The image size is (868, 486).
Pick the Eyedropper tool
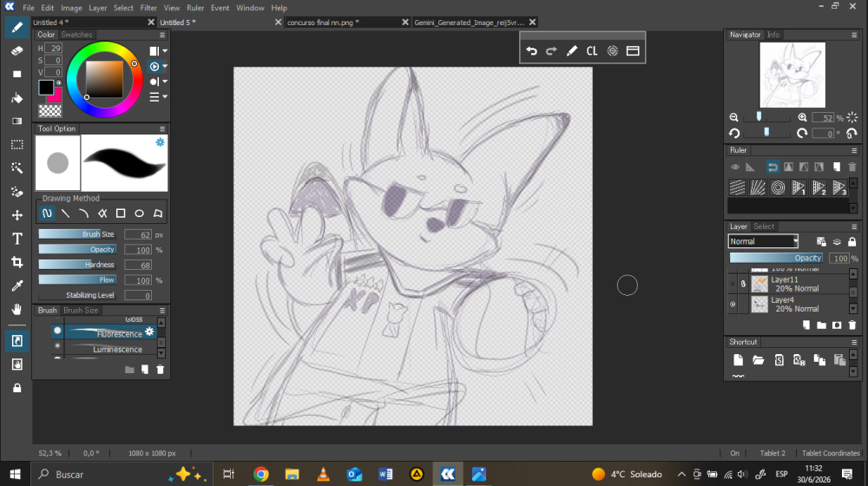pos(17,286)
